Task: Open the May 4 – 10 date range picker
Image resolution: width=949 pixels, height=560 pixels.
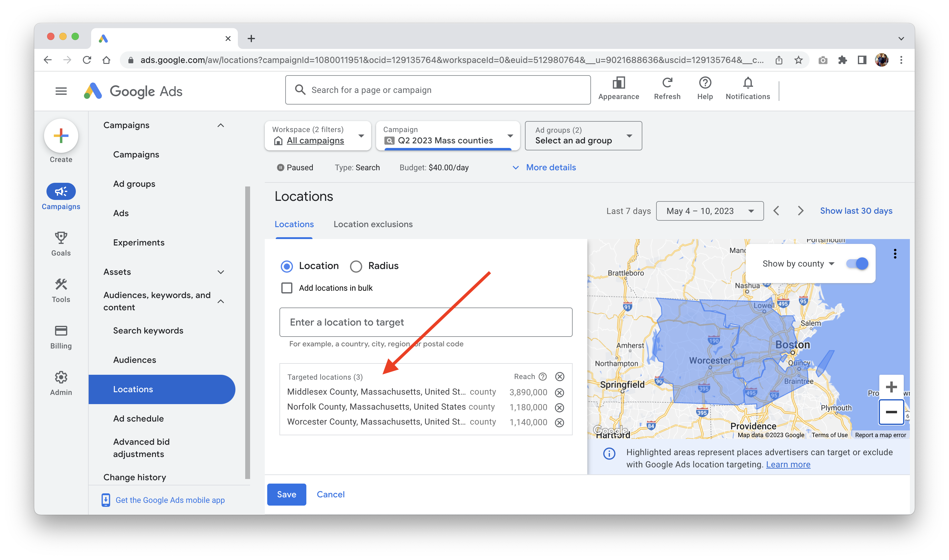Action: click(x=710, y=211)
